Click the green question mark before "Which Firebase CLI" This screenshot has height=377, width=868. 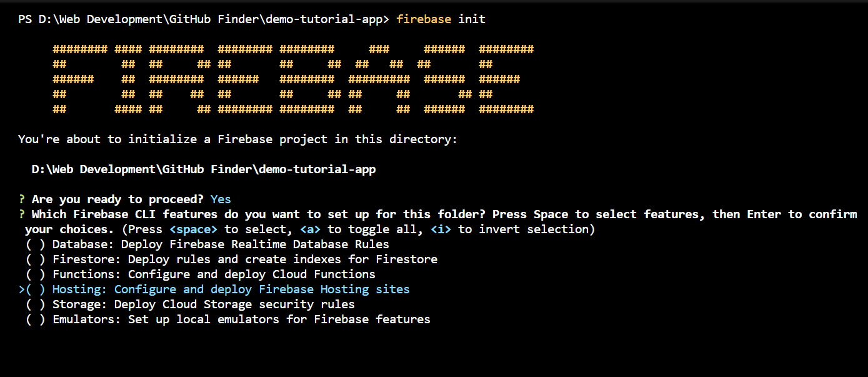[22, 214]
